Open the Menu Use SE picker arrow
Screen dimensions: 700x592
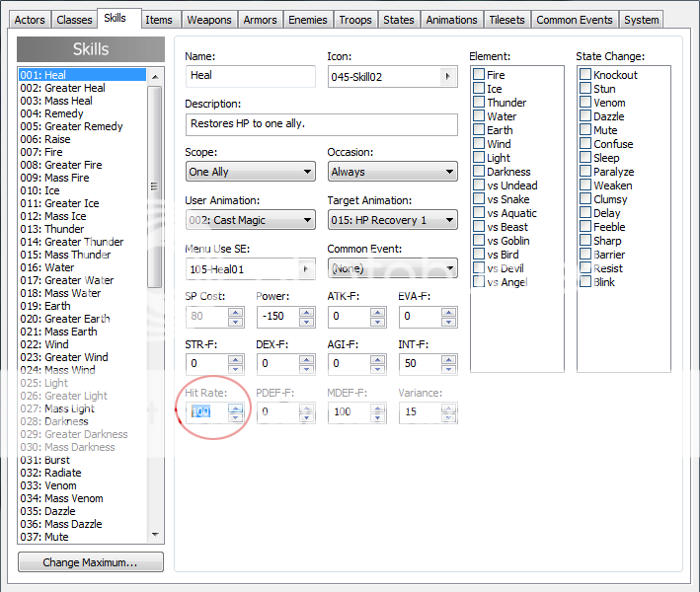307,268
